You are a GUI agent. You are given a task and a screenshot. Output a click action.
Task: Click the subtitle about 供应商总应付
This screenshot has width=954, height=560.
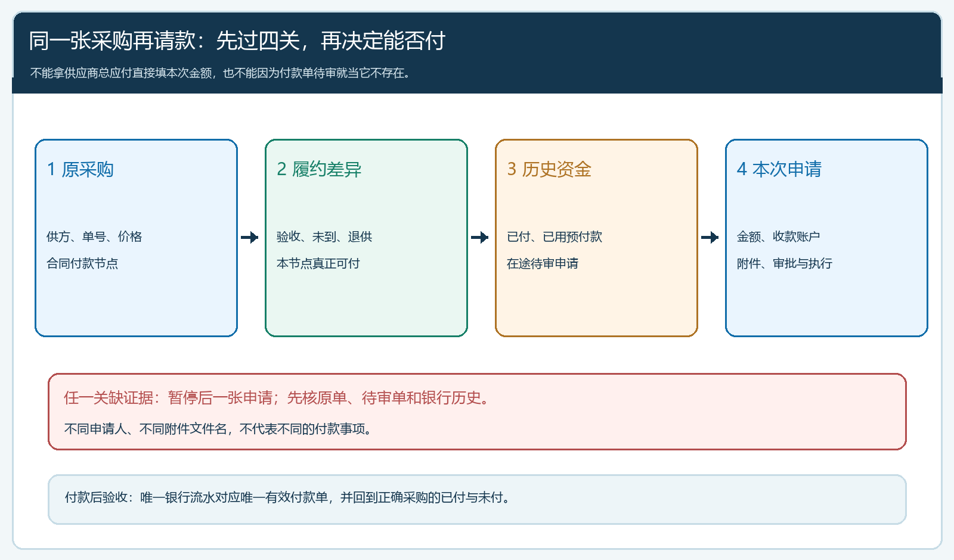pyautogui.click(x=220, y=73)
